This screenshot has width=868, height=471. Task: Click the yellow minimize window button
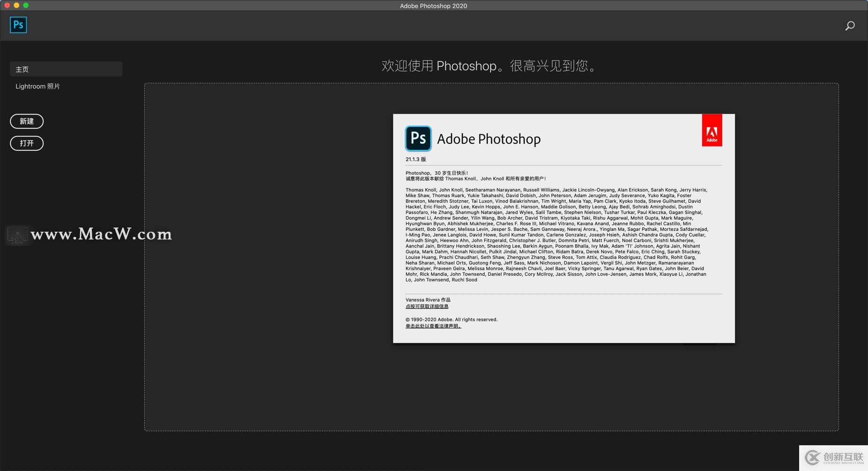click(x=16, y=5)
